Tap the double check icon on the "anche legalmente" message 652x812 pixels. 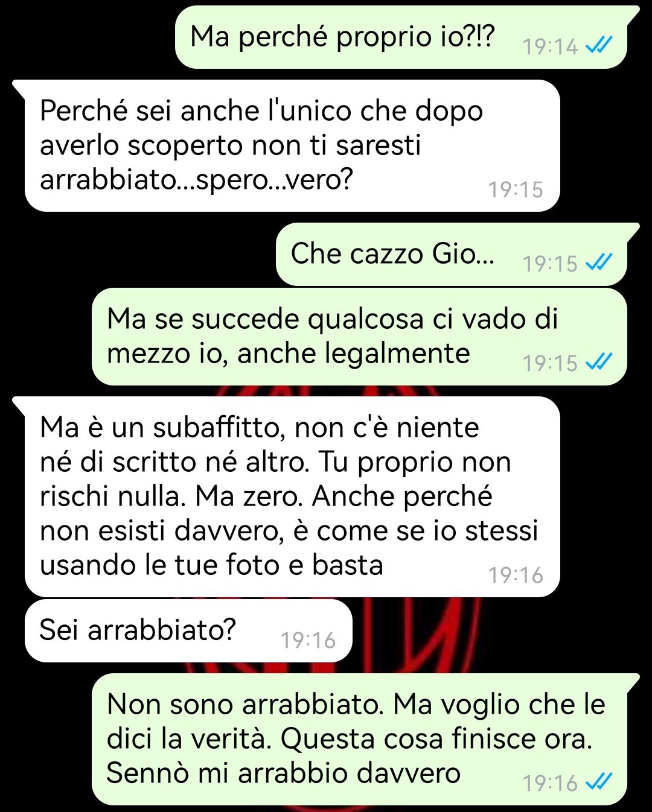click(599, 361)
